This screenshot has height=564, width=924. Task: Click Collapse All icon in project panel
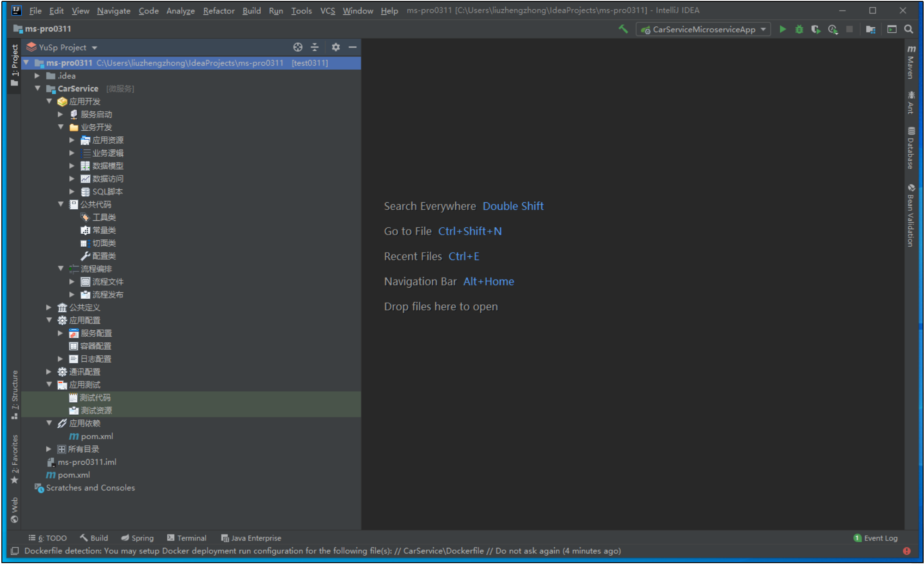pyautogui.click(x=315, y=47)
